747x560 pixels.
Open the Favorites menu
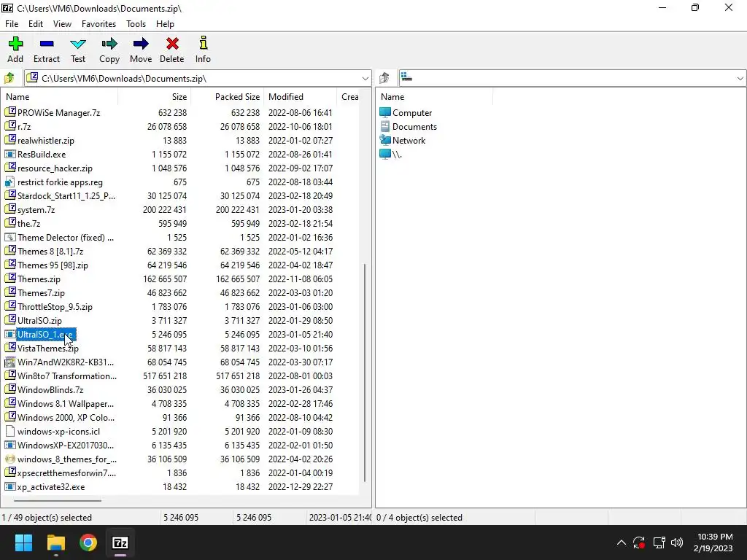(98, 24)
